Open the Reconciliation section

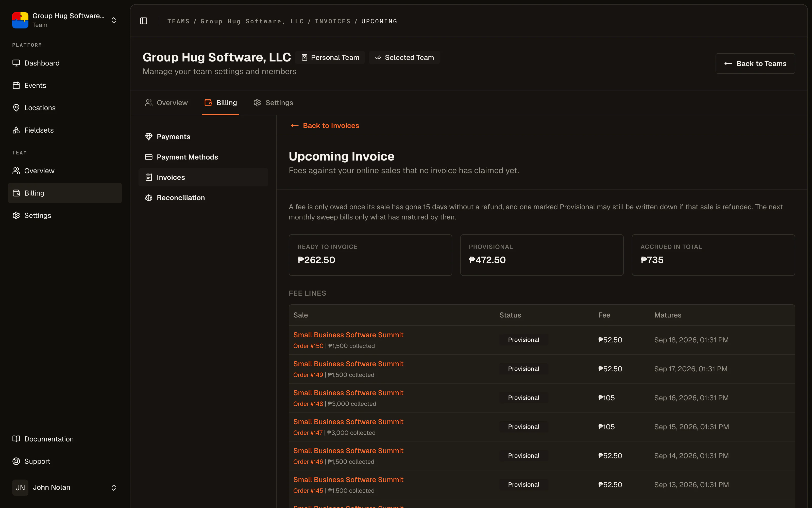pyautogui.click(x=203, y=198)
